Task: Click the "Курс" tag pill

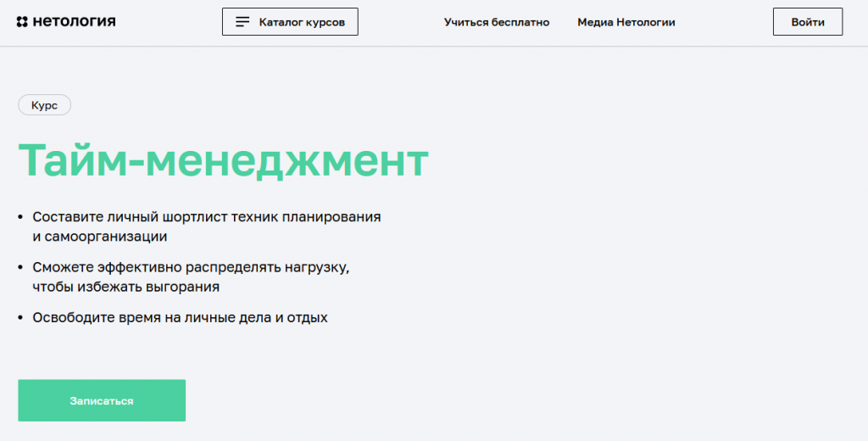Action: coord(44,105)
